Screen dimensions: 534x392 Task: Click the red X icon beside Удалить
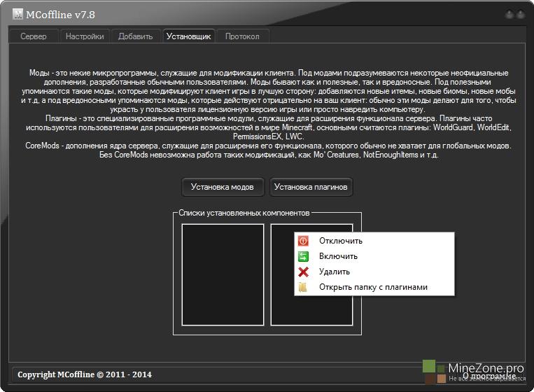[x=303, y=272]
